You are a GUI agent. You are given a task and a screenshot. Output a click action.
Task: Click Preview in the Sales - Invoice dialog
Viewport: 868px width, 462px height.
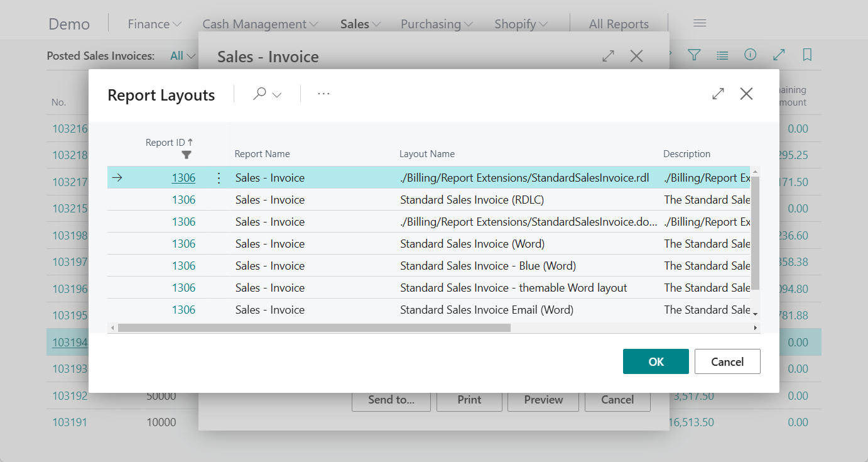point(543,400)
